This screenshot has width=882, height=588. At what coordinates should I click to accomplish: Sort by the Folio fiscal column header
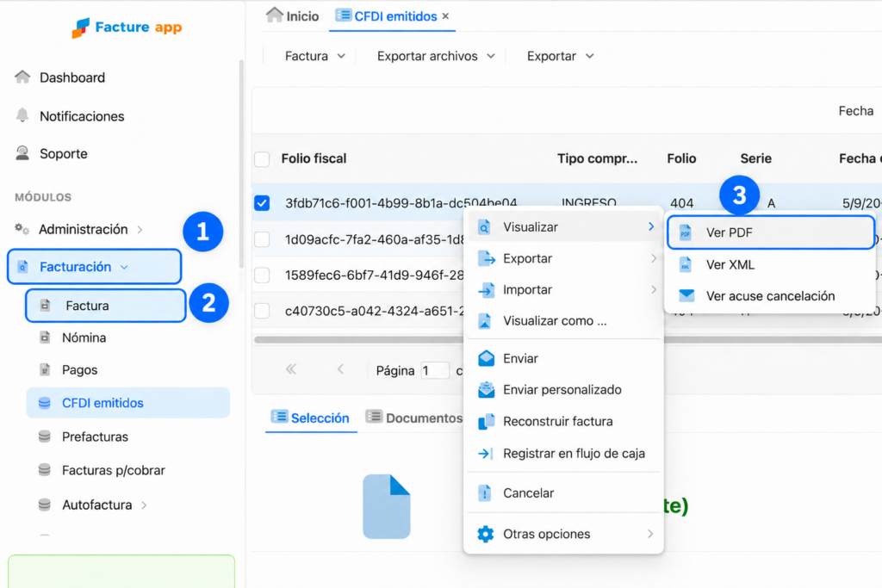(314, 159)
